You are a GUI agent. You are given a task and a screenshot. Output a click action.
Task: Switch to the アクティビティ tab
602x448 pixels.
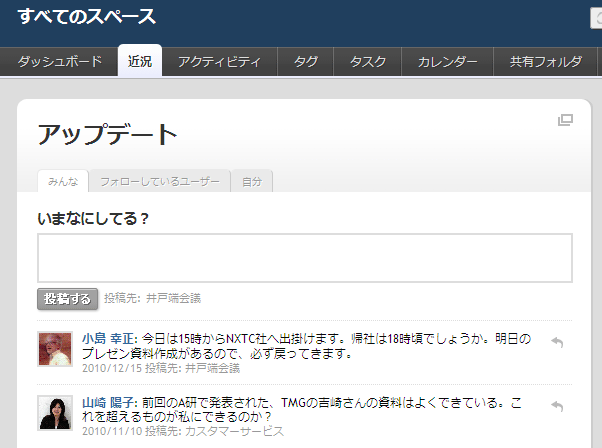click(220, 61)
